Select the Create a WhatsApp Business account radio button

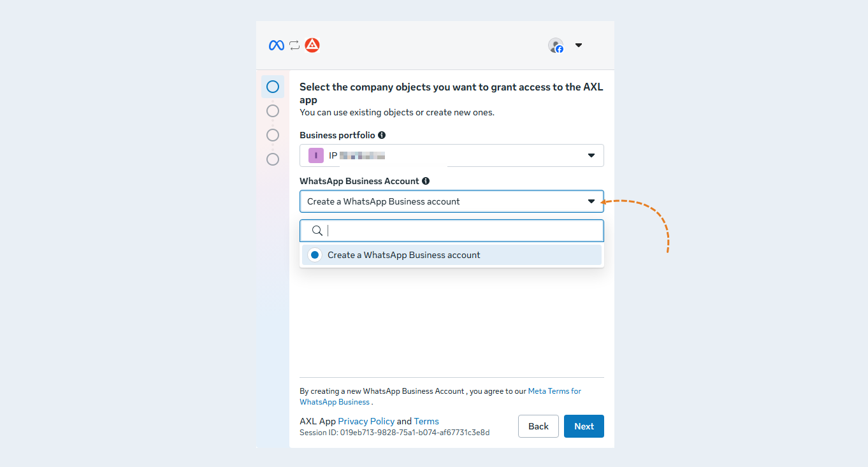pos(315,255)
